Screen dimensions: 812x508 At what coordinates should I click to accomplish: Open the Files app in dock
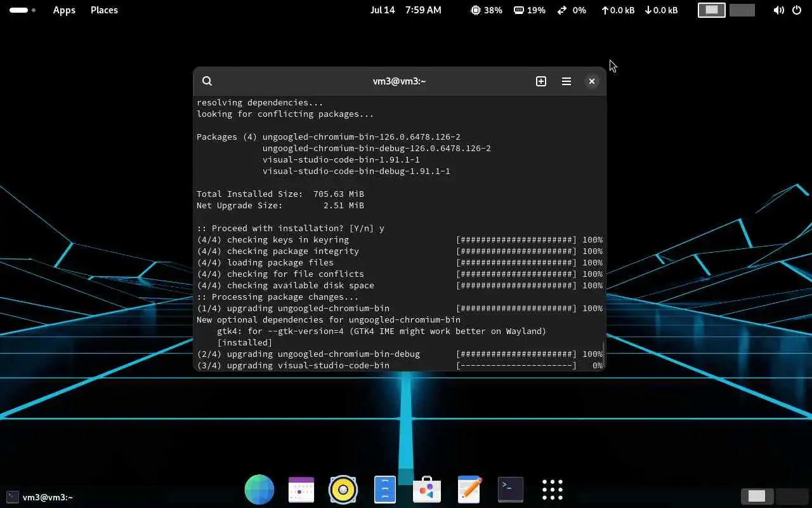tap(385, 490)
